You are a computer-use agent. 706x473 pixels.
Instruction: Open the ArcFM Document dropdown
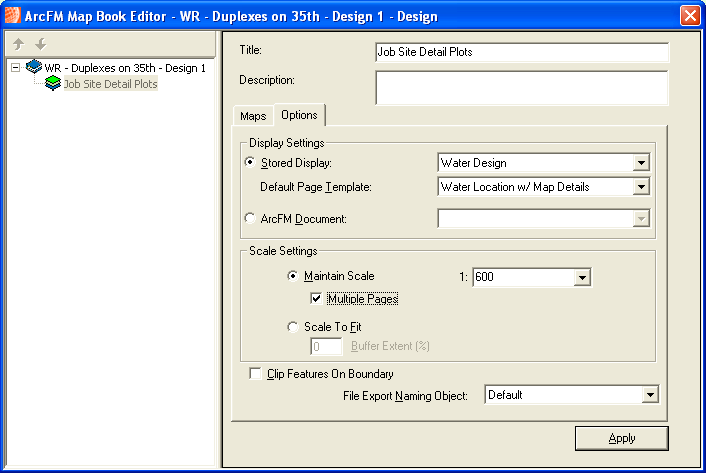coord(641,219)
